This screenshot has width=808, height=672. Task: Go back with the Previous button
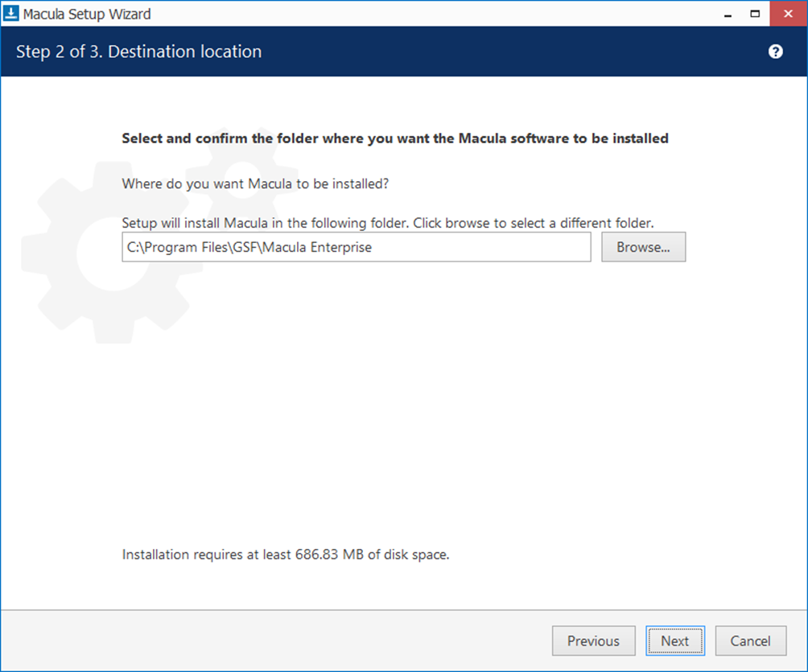tap(593, 641)
